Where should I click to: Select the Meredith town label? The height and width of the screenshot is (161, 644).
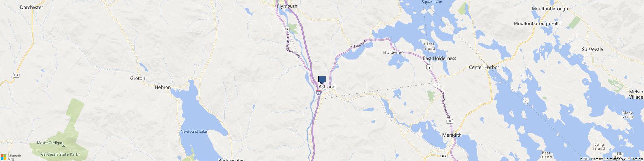click(452, 135)
